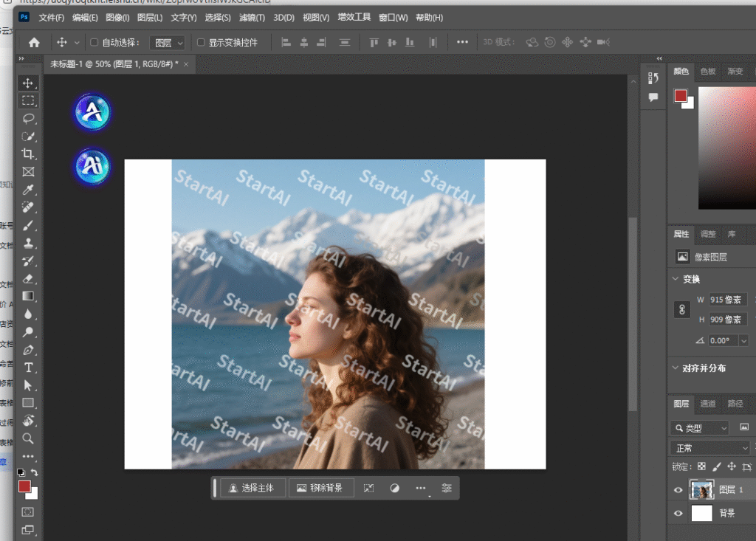Viewport: 756px width, 541px height.
Task: Enable the 显示变换控件 checkbox
Action: pos(201,43)
